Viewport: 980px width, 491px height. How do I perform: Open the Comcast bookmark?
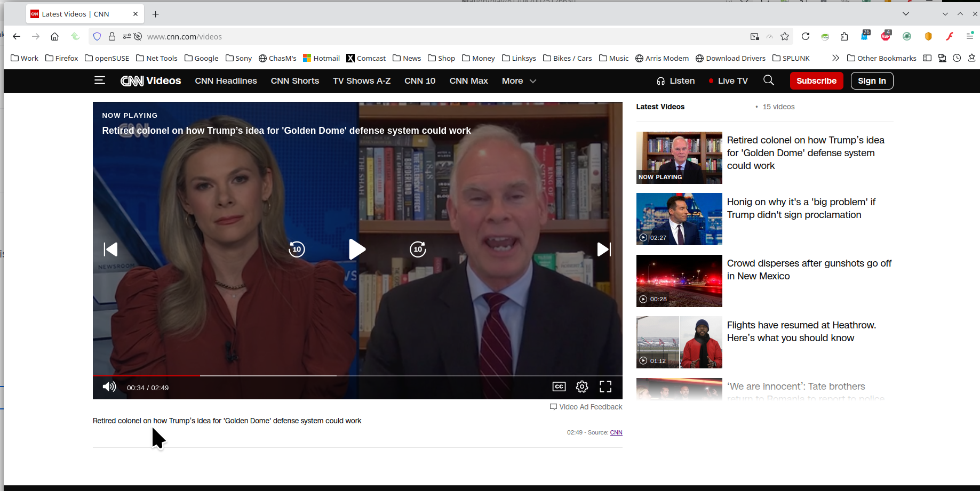366,58
